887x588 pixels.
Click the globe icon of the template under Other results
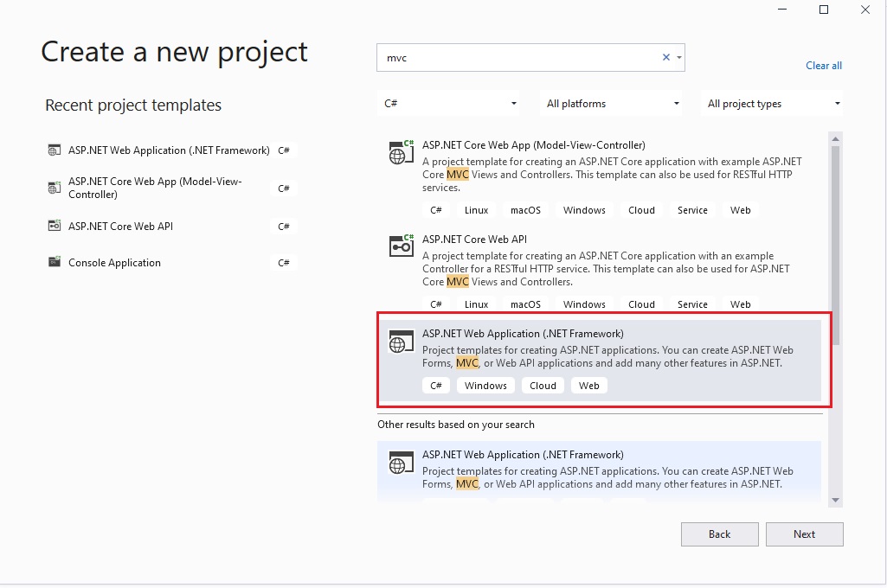coord(401,463)
